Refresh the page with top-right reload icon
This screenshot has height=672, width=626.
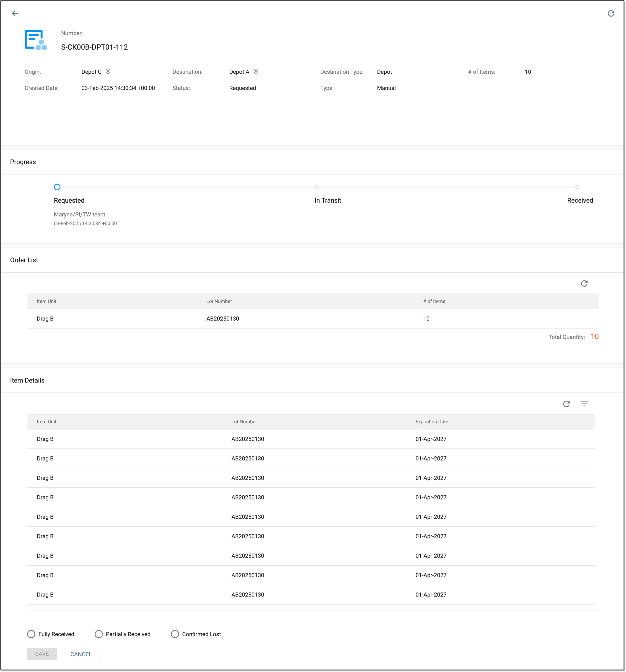611,13
